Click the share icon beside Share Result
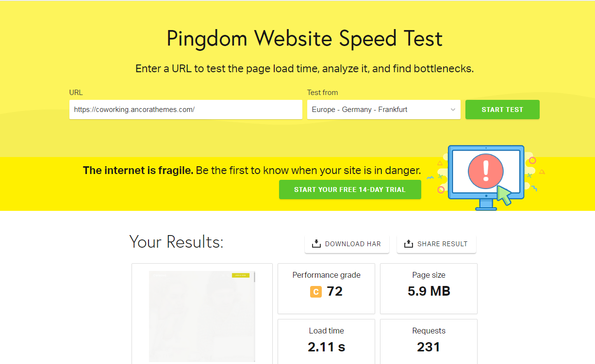The image size is (595, 364). [x=409, y=244]
